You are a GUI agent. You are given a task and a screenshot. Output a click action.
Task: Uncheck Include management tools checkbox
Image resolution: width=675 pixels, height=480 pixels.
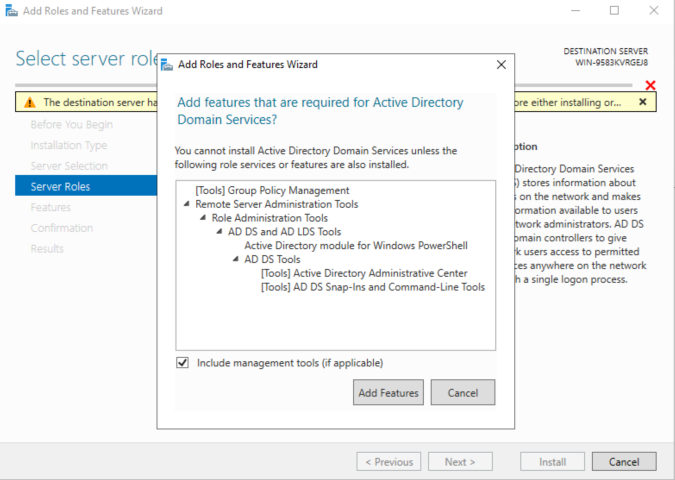pos(183,362)
